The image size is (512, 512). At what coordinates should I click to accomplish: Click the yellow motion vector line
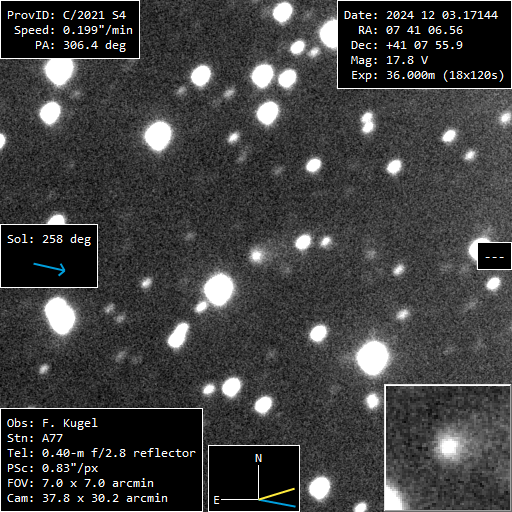[x=277, y=494]
